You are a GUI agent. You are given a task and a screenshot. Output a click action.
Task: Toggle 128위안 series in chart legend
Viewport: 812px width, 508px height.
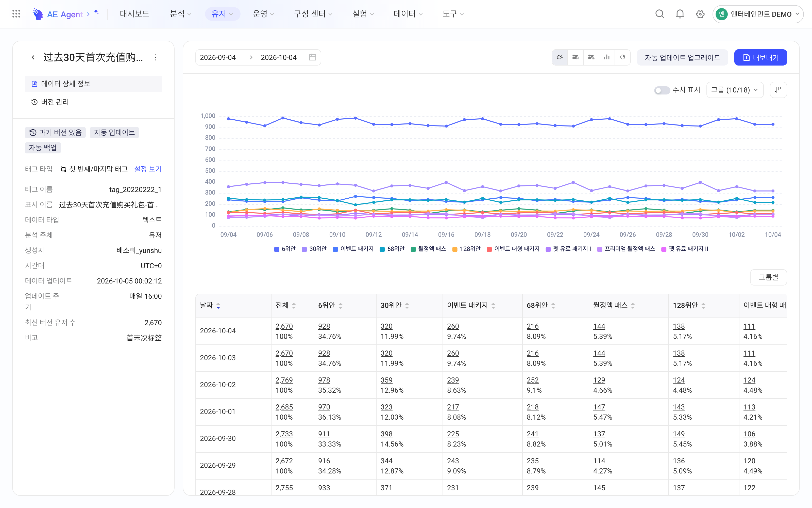click(466, 249)
